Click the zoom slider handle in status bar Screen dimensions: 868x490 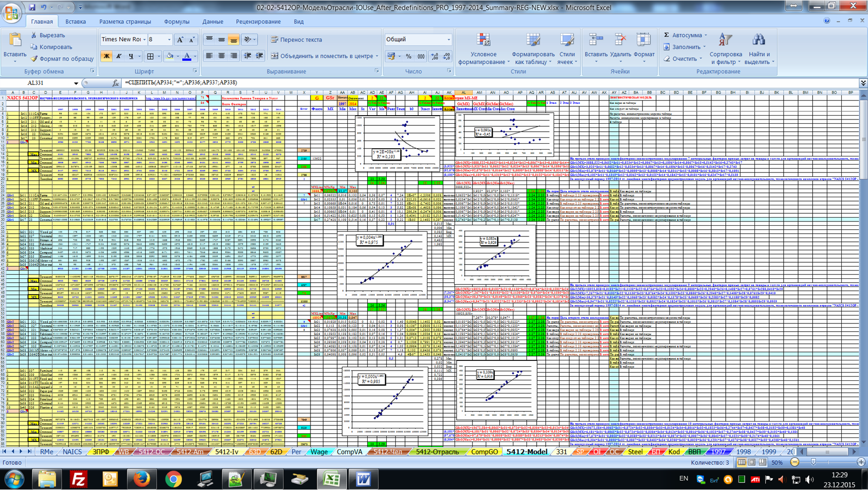pos(814,462)
